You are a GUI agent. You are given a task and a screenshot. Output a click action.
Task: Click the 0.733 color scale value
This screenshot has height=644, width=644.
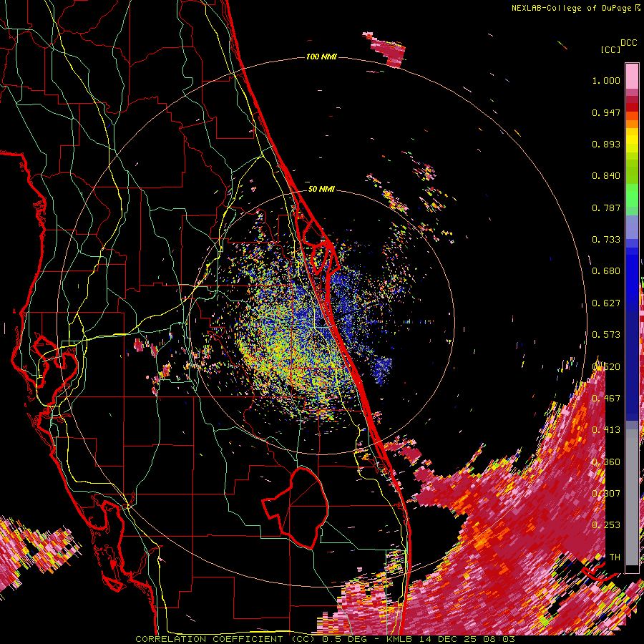pyautogui.click(x=606, y=240)
